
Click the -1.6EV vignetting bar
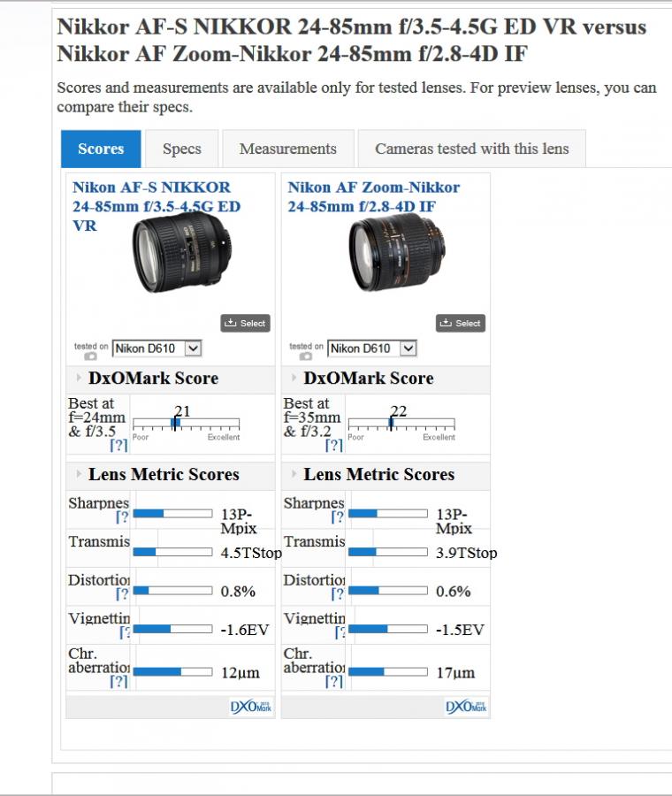coord(172,629)
